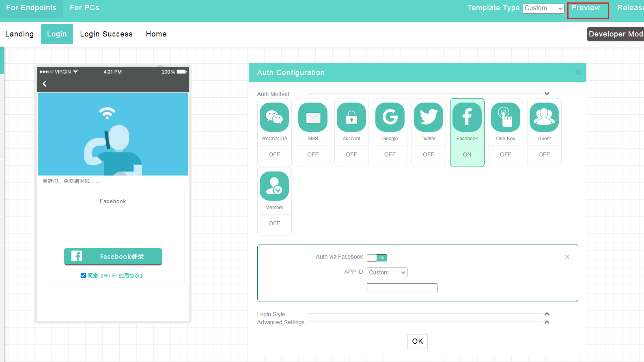Click the blue Wi-Fi banner image

coord(113,134)
